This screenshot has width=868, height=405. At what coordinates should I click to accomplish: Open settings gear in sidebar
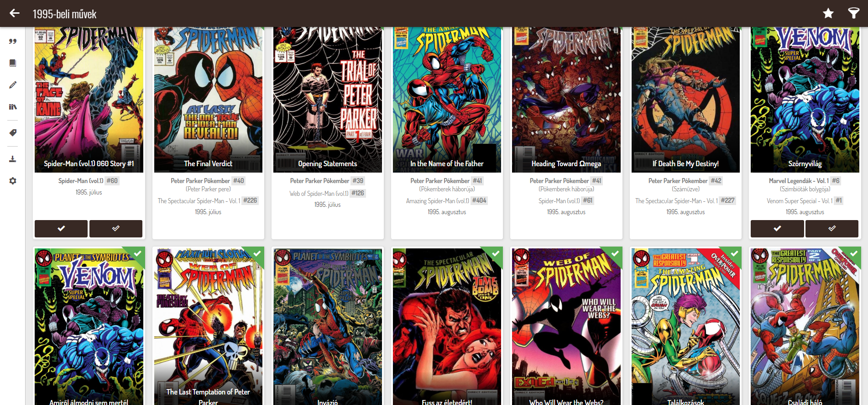(13, 181)
